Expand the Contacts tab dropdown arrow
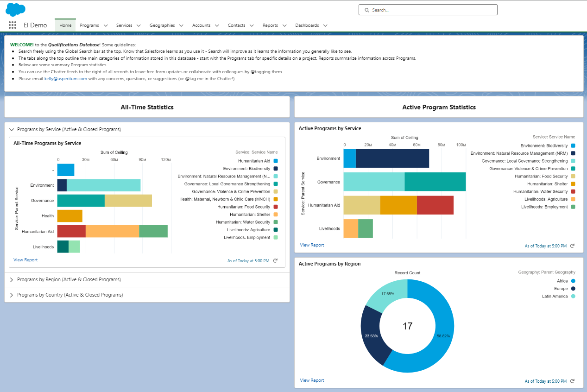587x392 pixels. [x=252, y=25]
